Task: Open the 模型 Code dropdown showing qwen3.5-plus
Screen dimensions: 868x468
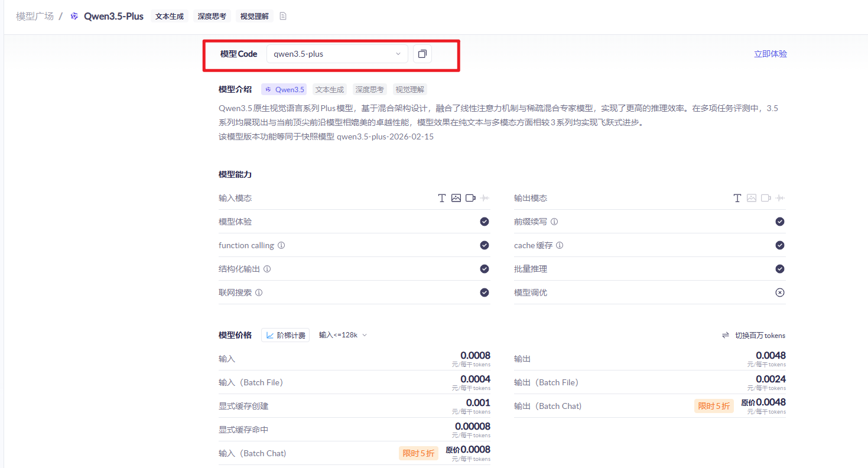Action: [x=337, y=54]
